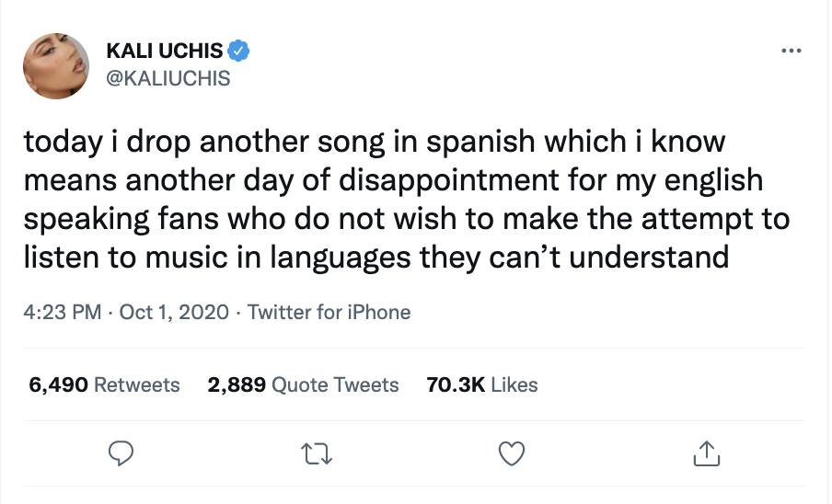
Task: Click the 6,490 retweet count number
Action: tap(58, 384)
